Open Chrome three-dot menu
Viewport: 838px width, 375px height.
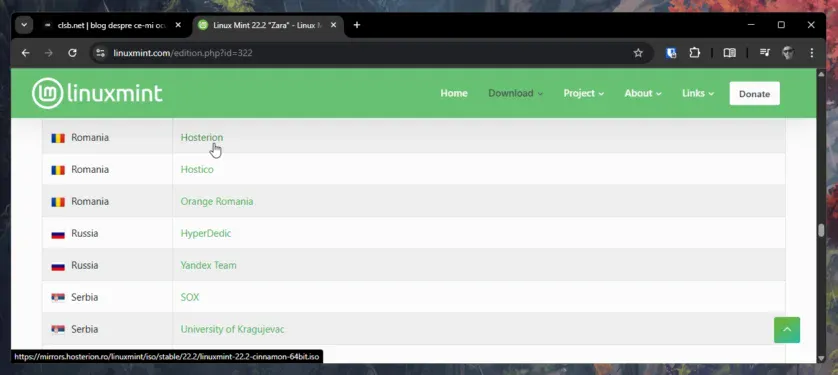tap(811, 53)
